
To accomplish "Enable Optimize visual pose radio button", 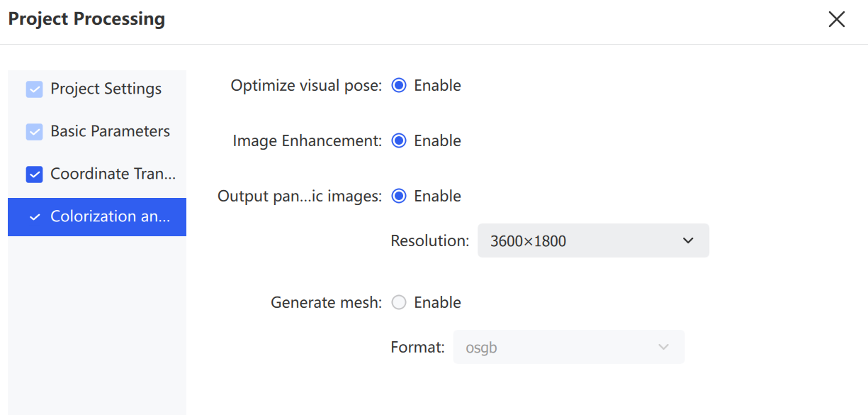I will 399,85.
